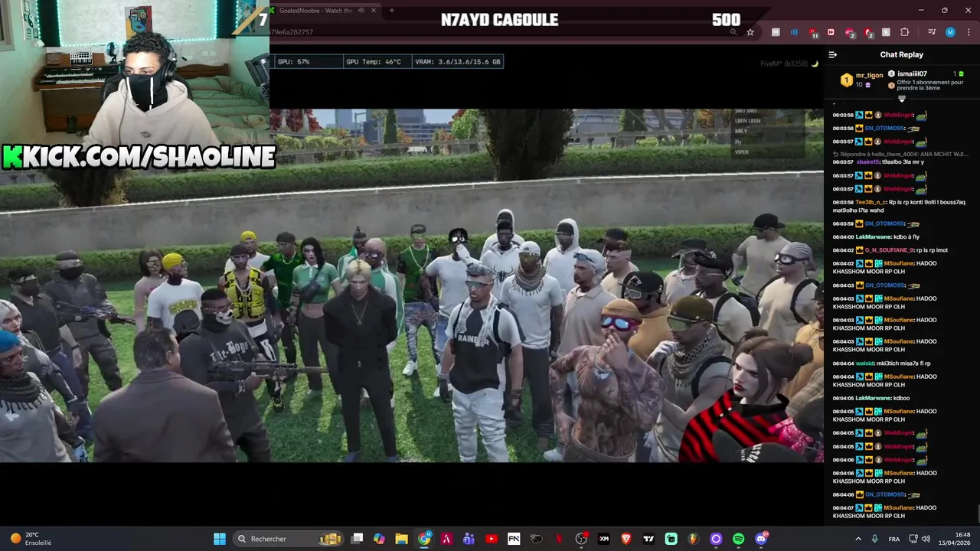Expand the gift leaderboard arrow
980x551 pixels.
(x=902, y=99)
